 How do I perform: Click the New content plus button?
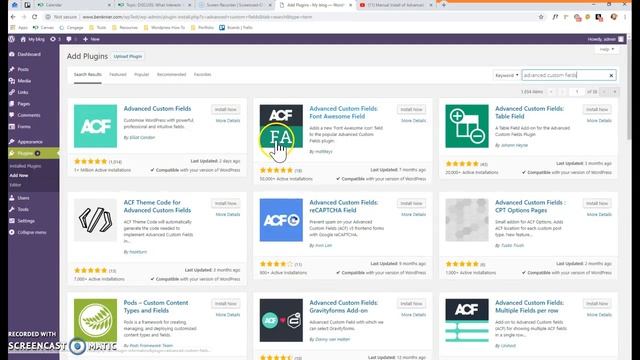point(91,39)
